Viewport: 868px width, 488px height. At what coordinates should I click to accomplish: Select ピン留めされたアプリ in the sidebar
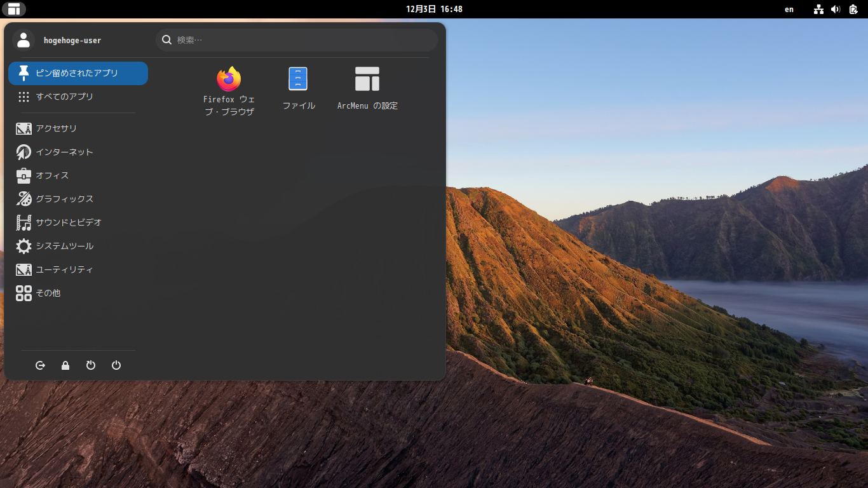[78, 73]
